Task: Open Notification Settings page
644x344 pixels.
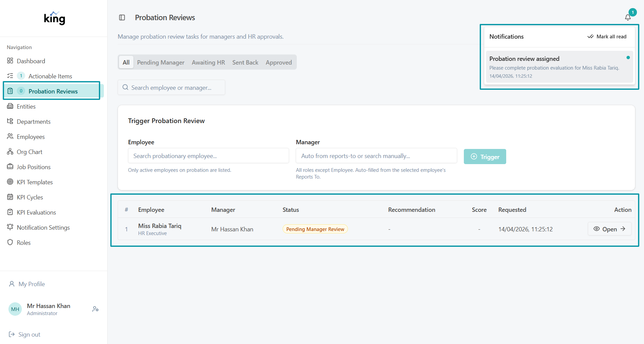Action: tap(53, 227)
